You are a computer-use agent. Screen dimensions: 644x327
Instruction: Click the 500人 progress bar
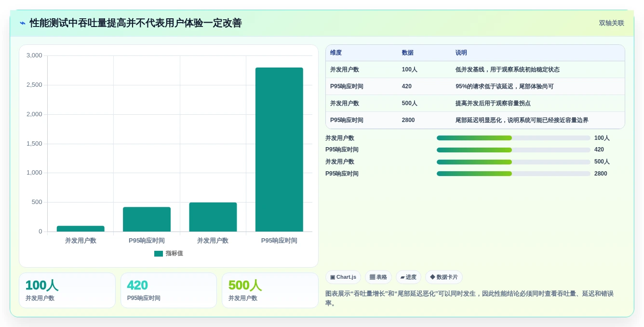pos(513,162)
